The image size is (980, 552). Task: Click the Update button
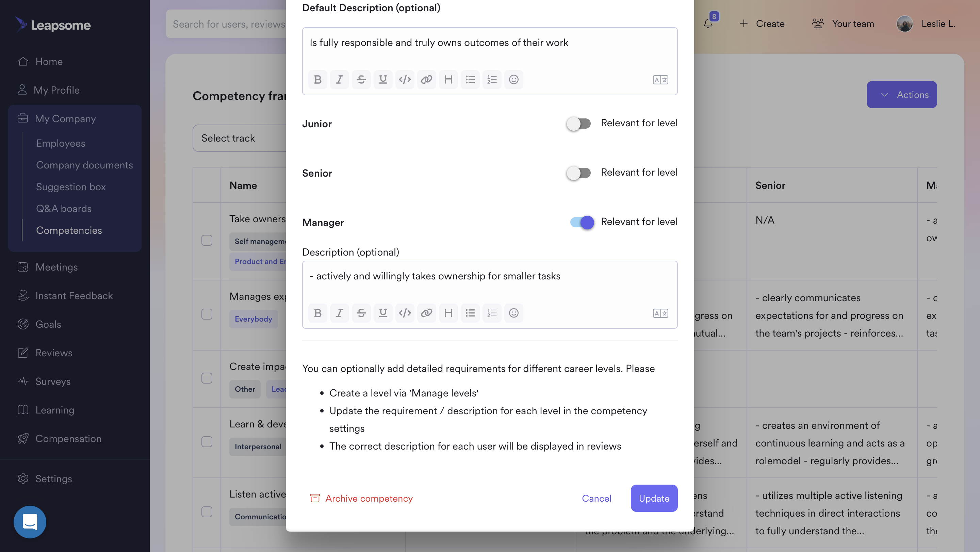coord(654,498)
